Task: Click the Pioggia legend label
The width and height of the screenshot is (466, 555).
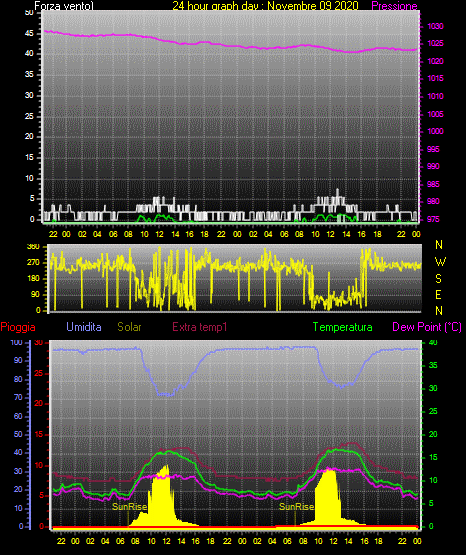Action: [x=18, y=327]
